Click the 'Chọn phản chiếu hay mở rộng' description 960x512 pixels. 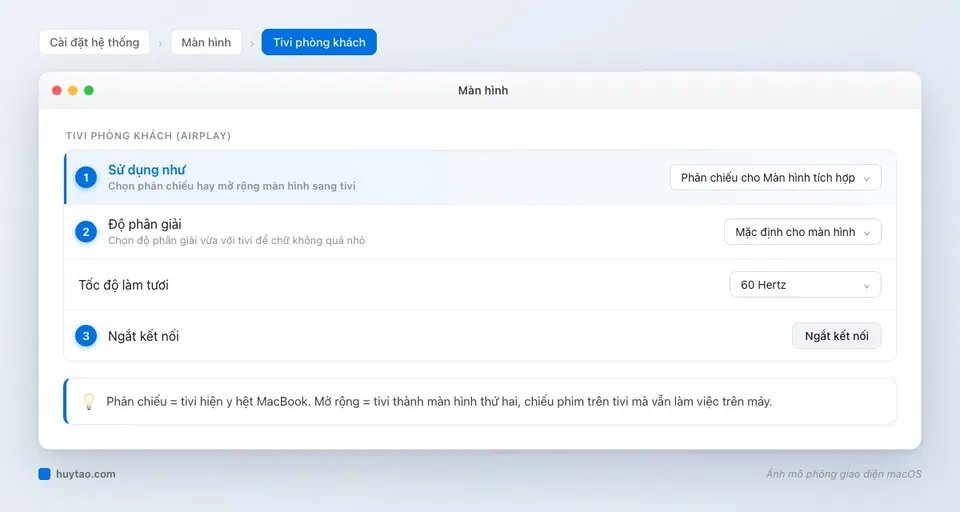[x=231, y=186]
